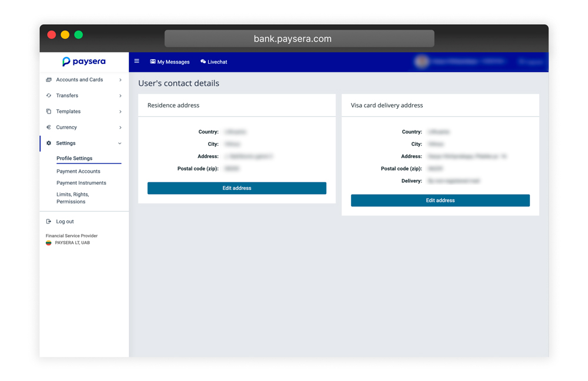Screen dimensions: 588x381
Task: Click the hamburger menu icon
Action: tap(137, 61)
